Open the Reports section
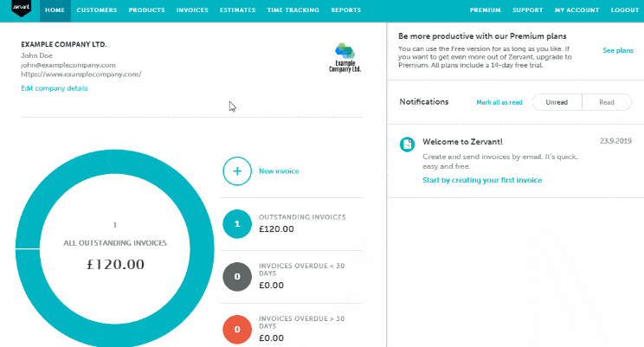Image resolution: width=644 pixels, height=347 pixels. [346, 10]
